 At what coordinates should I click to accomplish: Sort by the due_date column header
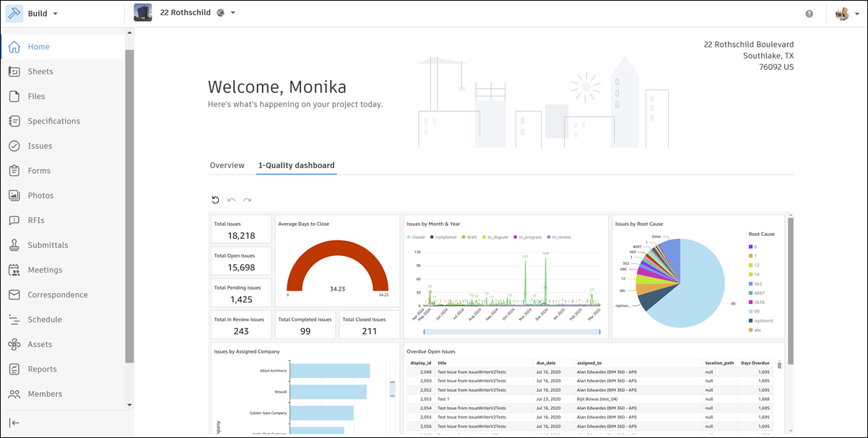545,363
